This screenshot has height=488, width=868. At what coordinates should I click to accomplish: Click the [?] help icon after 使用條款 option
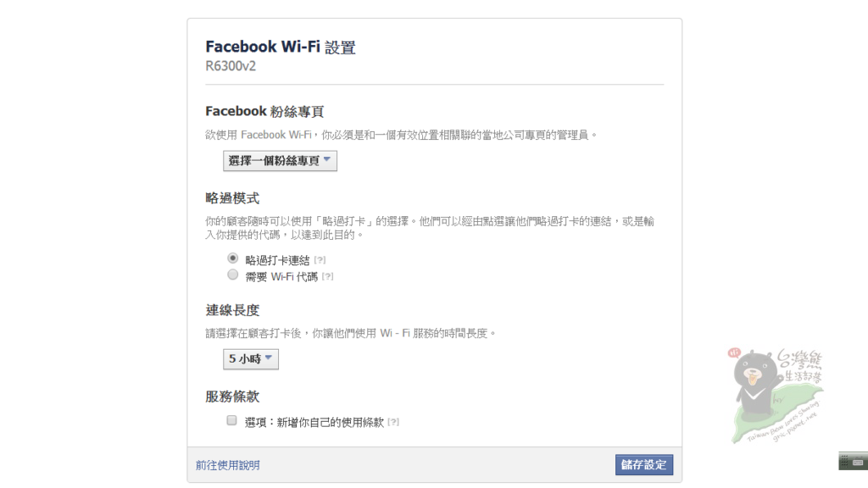[x=393, y=422]
